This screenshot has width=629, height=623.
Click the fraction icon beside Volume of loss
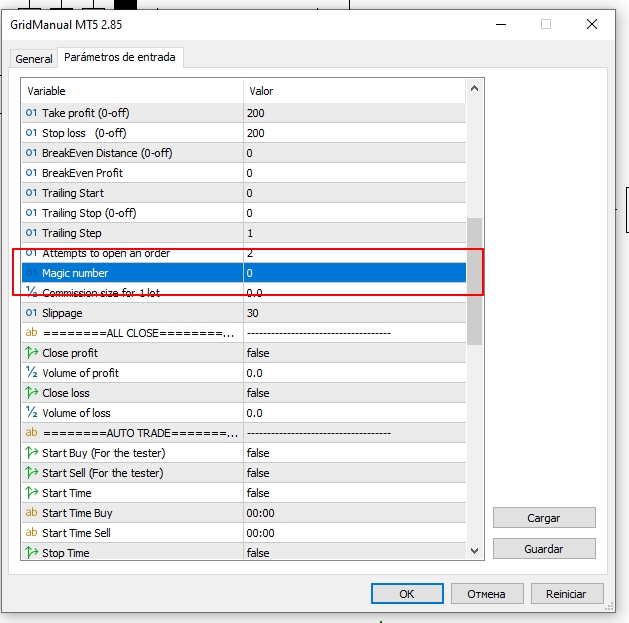pyautogui.click(x=31, y=413)
